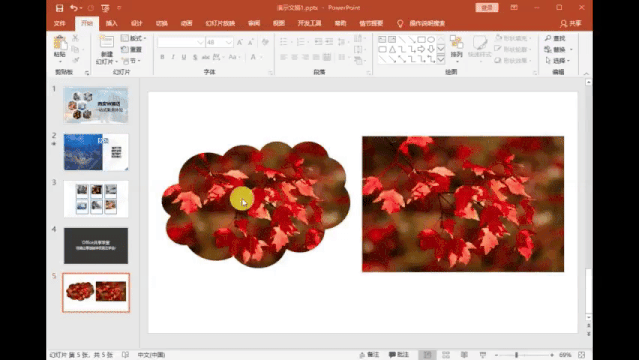Screen dimensions: 639x360
Task: Center align text
Action: (x=295, y=57)
